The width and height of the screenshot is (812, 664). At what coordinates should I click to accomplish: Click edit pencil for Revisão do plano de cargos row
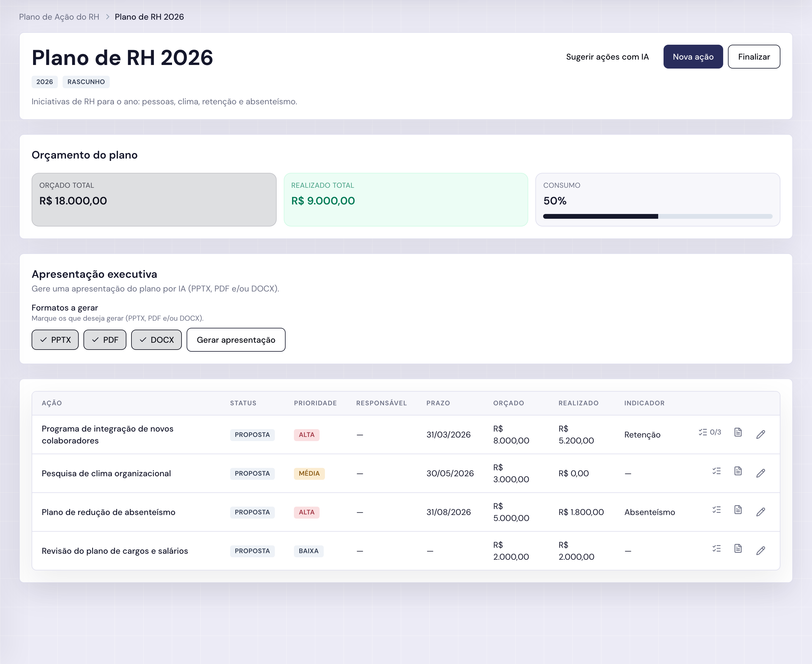tap(760, 550)
